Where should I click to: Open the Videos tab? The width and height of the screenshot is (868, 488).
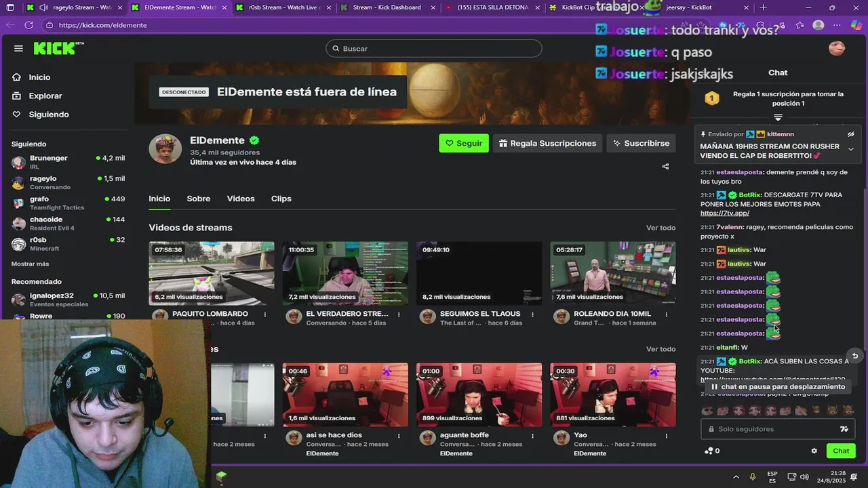coord(241,199)
